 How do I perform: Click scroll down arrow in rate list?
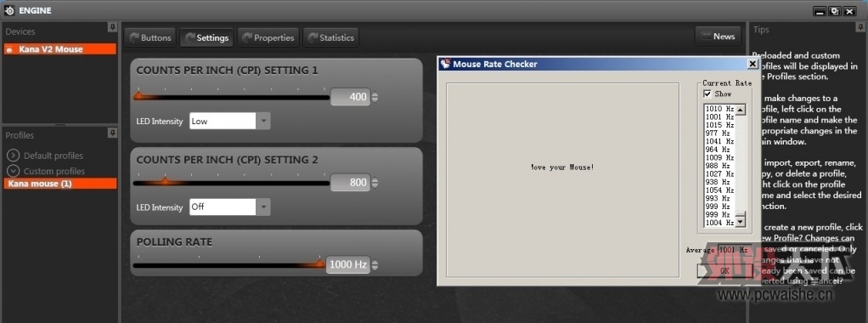[x=741, y=222]
